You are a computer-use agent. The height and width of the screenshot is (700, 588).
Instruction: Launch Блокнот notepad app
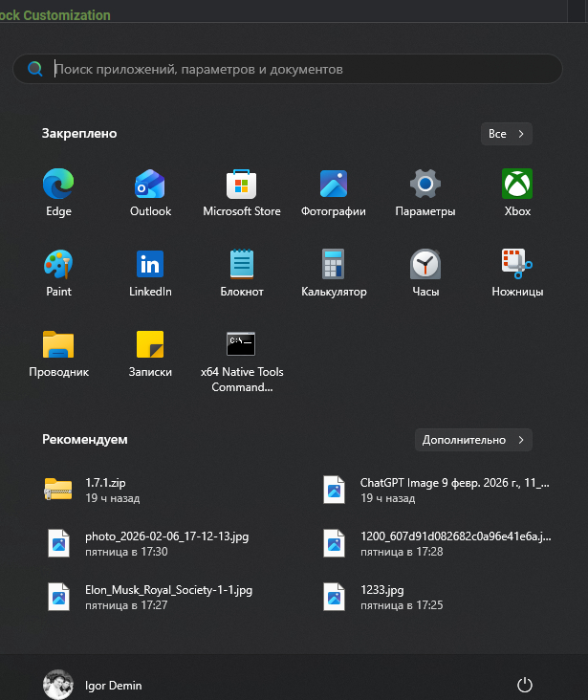[x=242, y=273]
